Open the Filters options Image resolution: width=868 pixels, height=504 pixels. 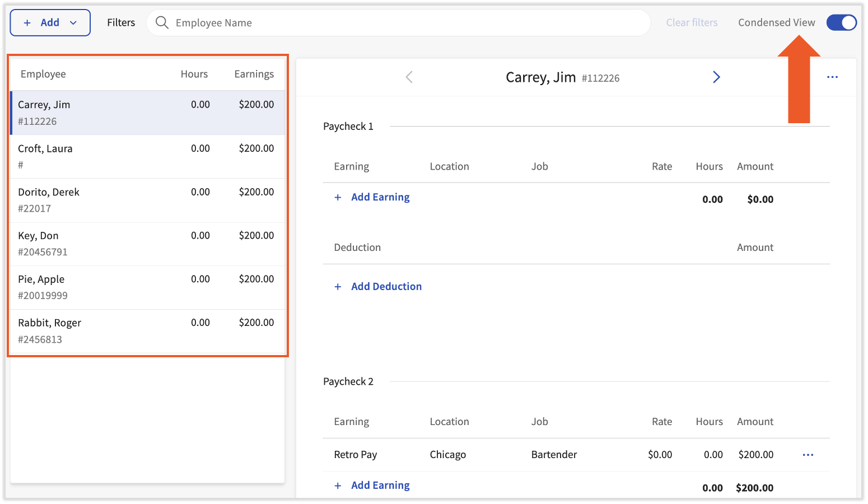pos(121,22)
